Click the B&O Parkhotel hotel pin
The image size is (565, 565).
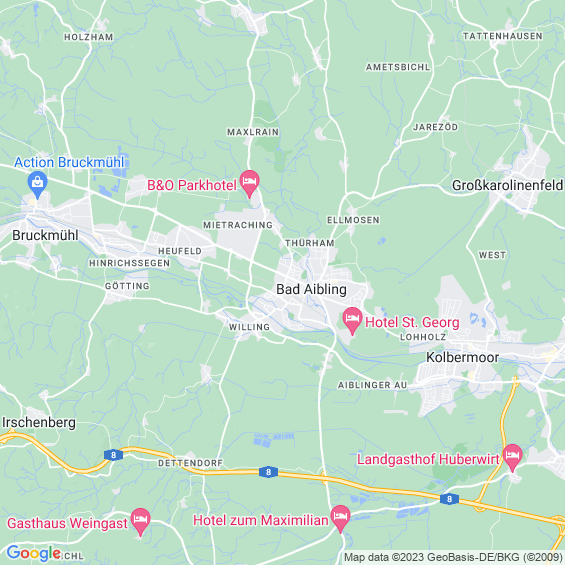249,183
